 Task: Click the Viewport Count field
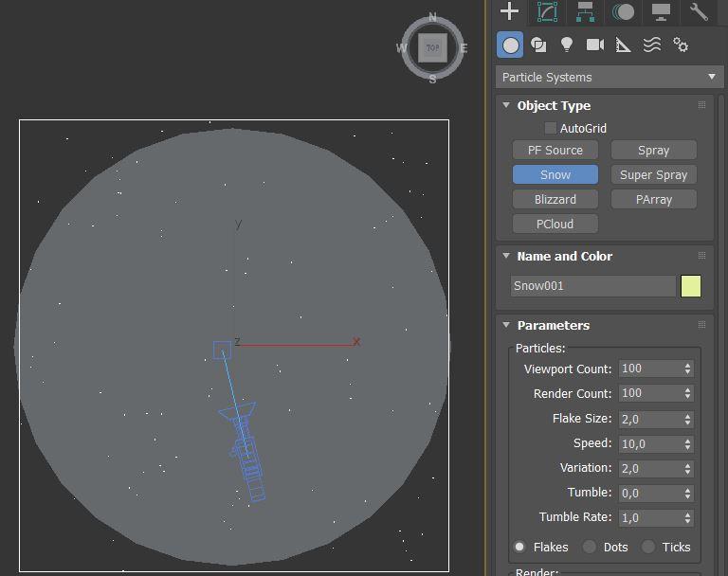[x=650, y=369]
